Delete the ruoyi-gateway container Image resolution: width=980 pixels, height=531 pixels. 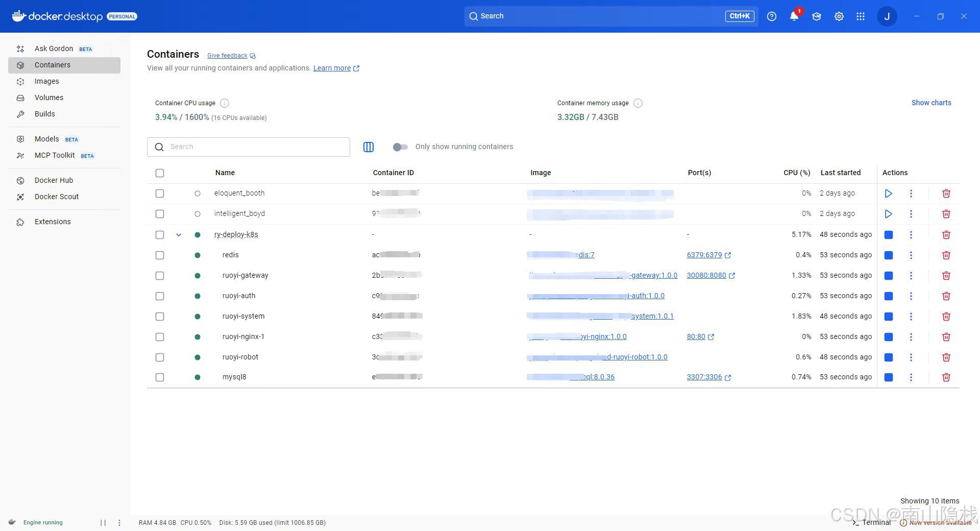946,276
